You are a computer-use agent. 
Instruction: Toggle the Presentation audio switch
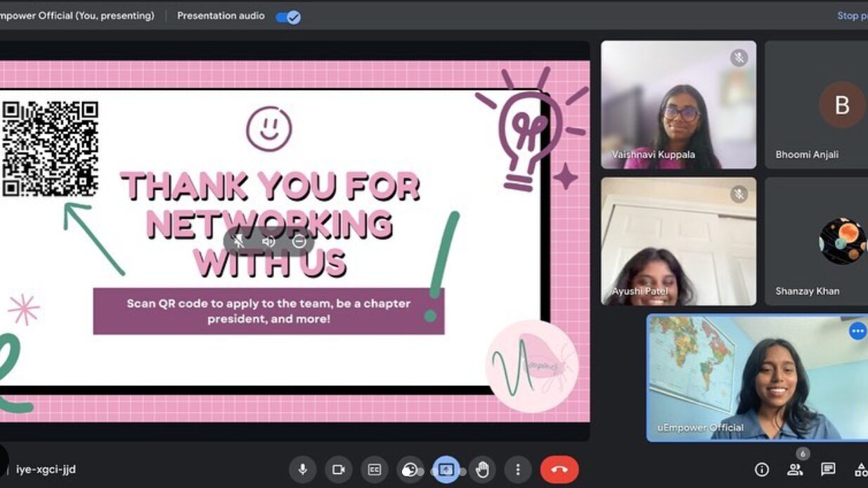click(288, 17)
